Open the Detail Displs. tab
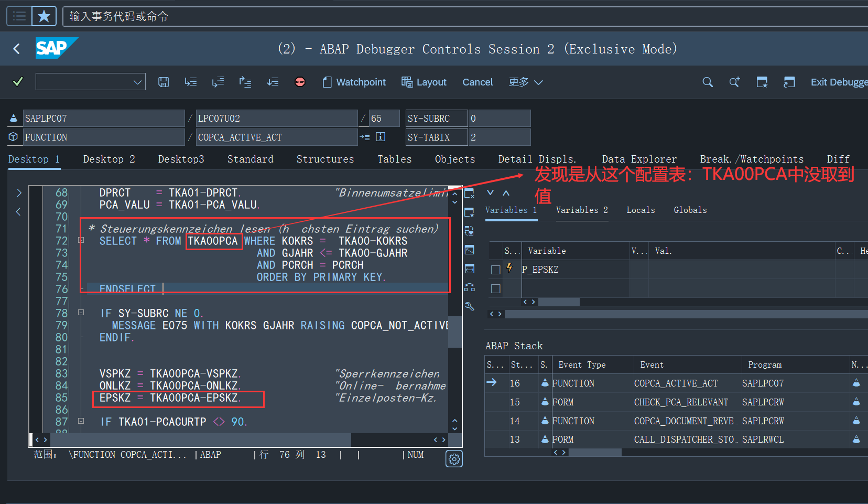Screen dimensions: 868x504 (537, 159)
